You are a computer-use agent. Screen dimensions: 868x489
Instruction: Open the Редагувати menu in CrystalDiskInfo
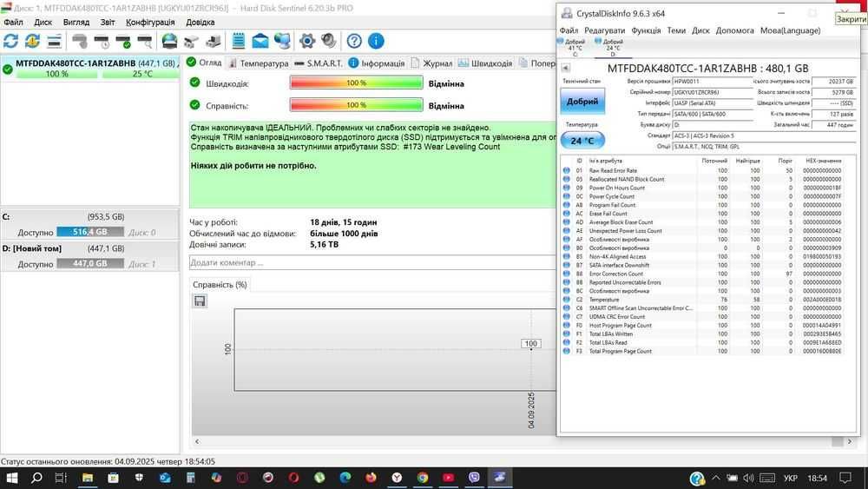coord(604,30)
